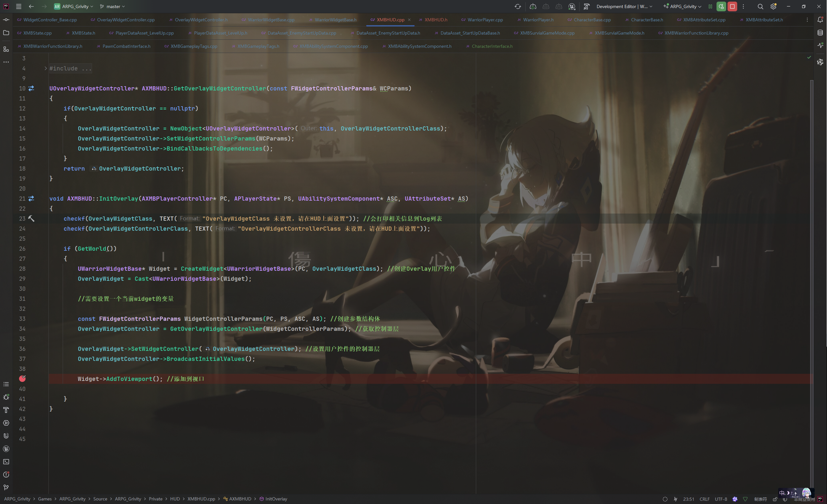Switch to the CharacterInterface.h tab
This screenshot has height=504, width=827.
489,46
